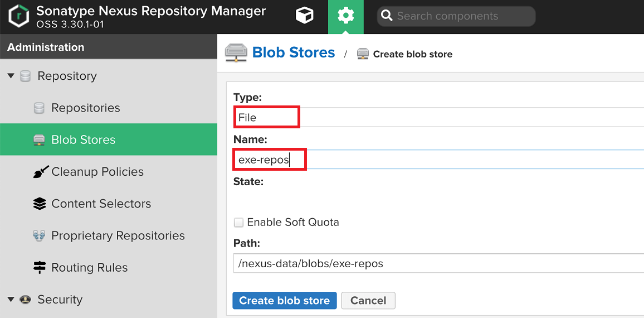Click the State: label
Screen dimensions: 644x318
[248, 181]
